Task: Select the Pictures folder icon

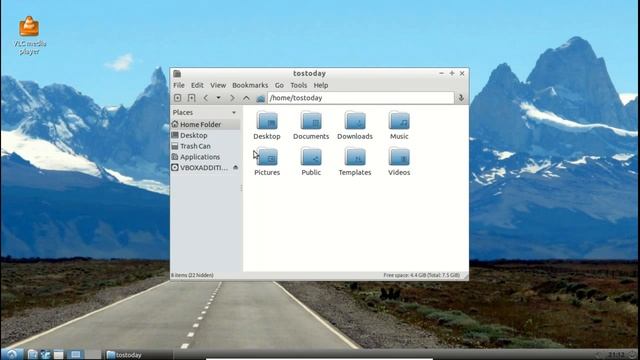Action: point(267,162)
